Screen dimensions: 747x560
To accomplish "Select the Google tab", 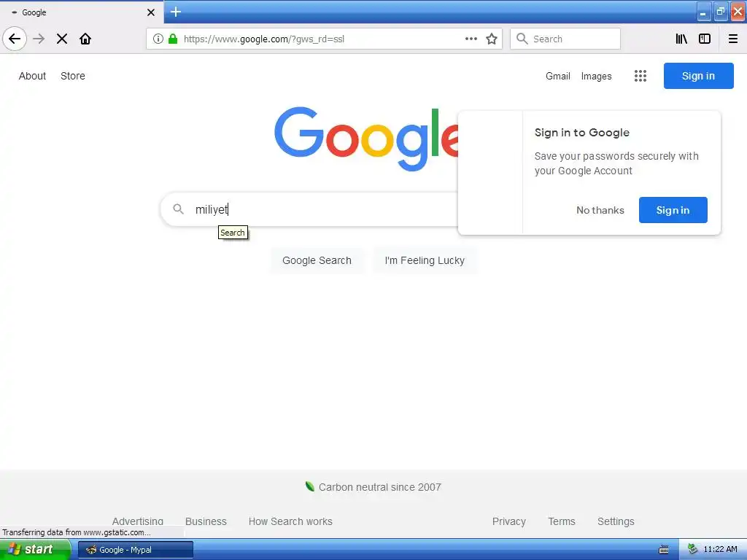I will click(82, 12).
